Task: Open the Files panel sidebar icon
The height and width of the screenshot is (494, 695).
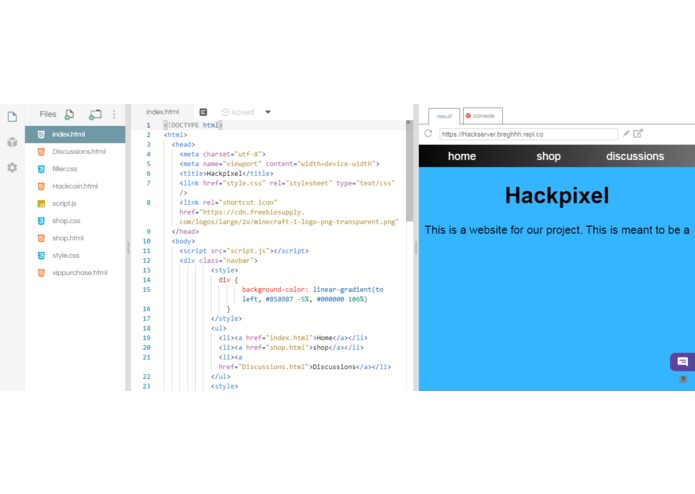Action: point(12,117)
